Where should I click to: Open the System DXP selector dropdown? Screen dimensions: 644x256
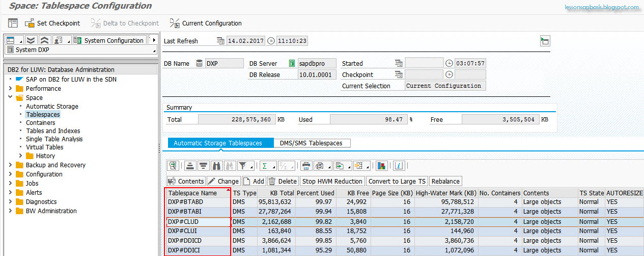click(80, 50)
